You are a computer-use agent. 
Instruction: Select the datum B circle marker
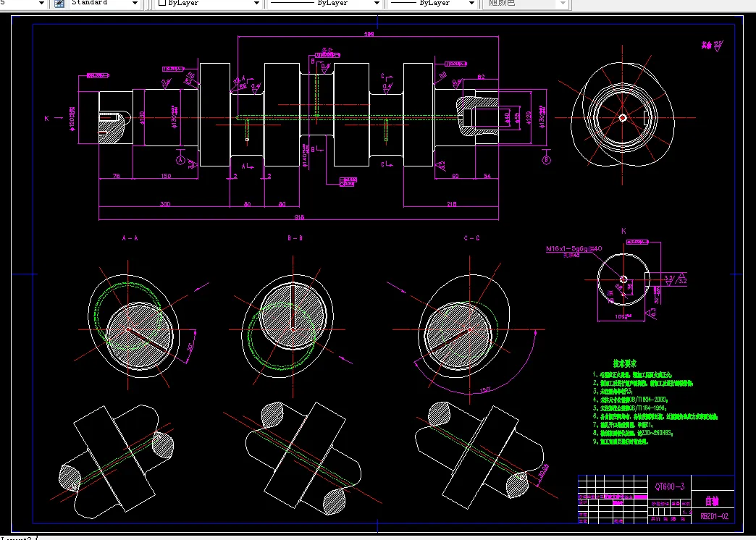pos(546,159)
